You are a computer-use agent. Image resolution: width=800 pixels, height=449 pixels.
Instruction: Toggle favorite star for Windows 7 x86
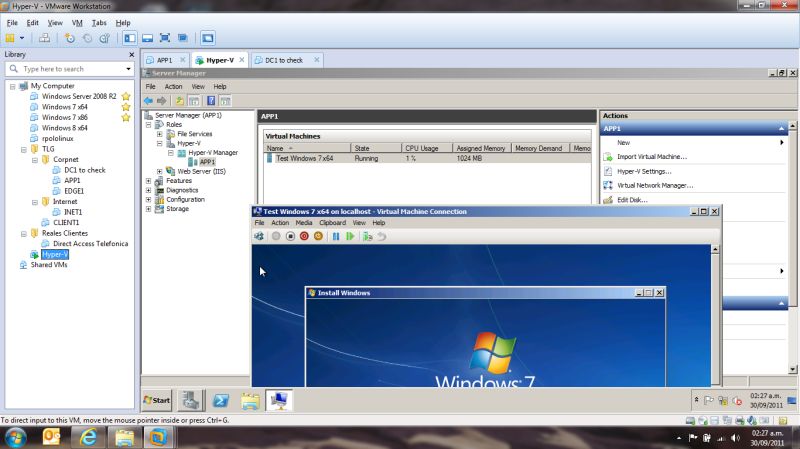(126, 117)
